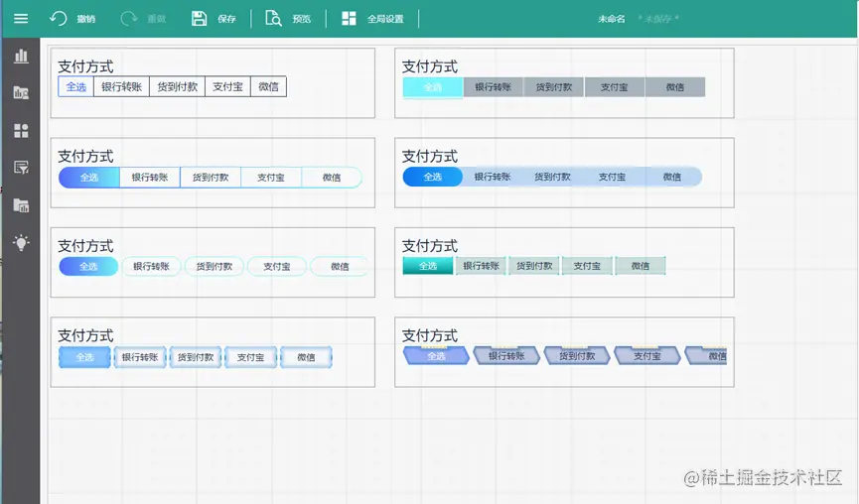Select 货到付款 in cyan-outlined segmented filter
Image resolution: width=859 pixels, height=504 pixels.
[x=211, y=178]
